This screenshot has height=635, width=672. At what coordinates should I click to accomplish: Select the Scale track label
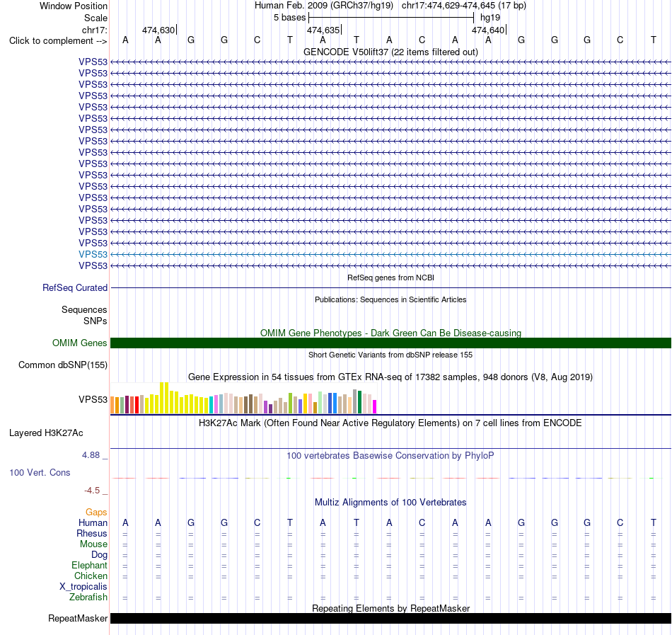[x=95, y=18]
